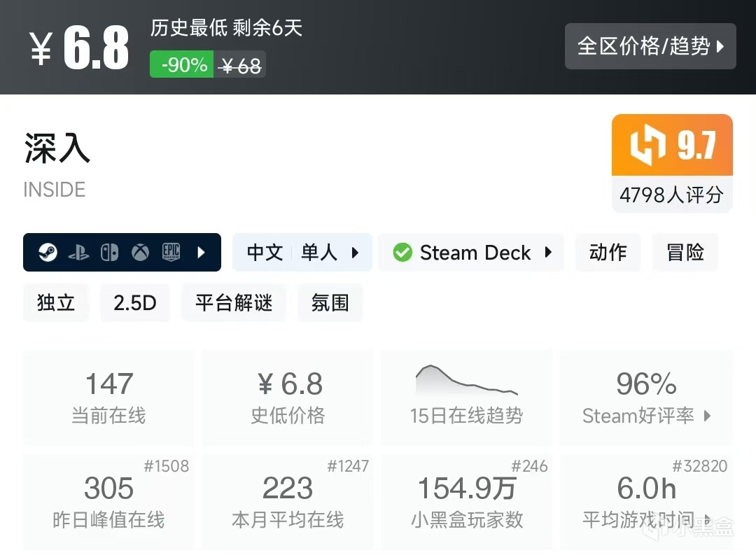Select the 冒险 tag
Viewport: 756px width, 555px height.
685,253
